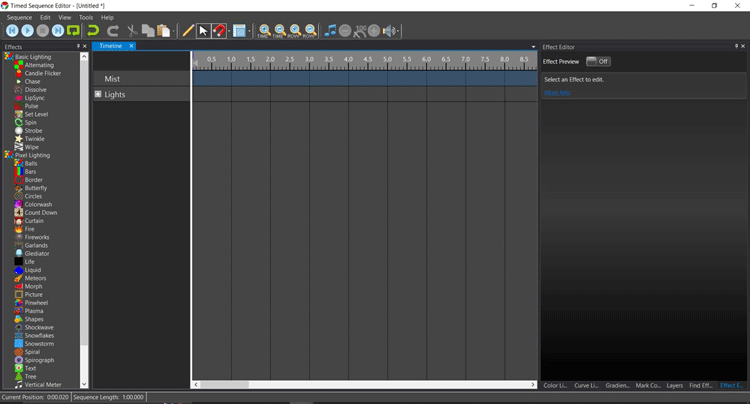
Task: Open the magnet snap dropdown arrow
Action: (x=229, y=31)
